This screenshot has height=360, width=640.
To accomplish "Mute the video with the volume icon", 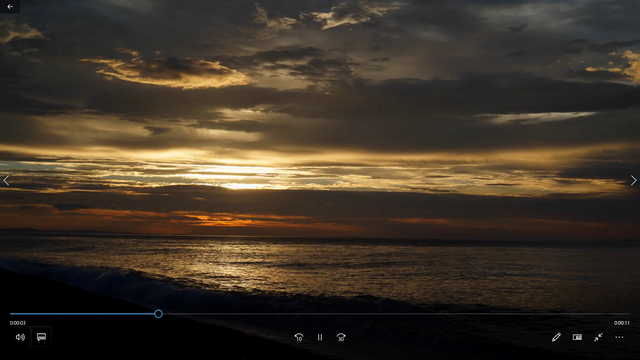I will [20, 337].
